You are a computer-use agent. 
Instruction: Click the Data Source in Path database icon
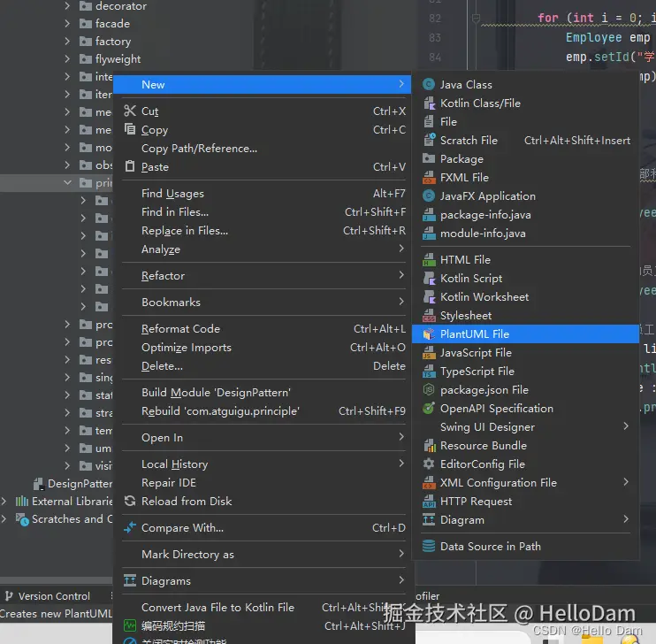[429, 547]
